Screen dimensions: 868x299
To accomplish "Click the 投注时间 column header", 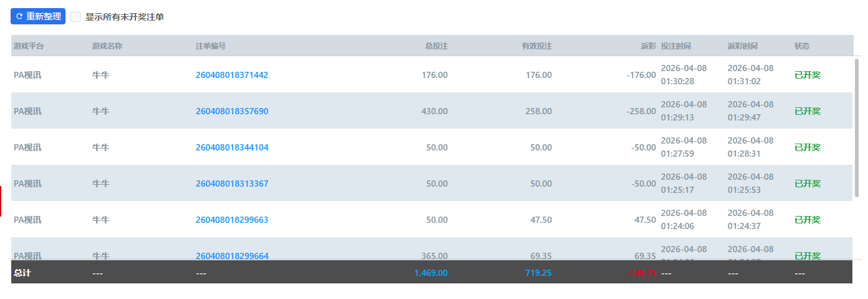I will point(676,46).
